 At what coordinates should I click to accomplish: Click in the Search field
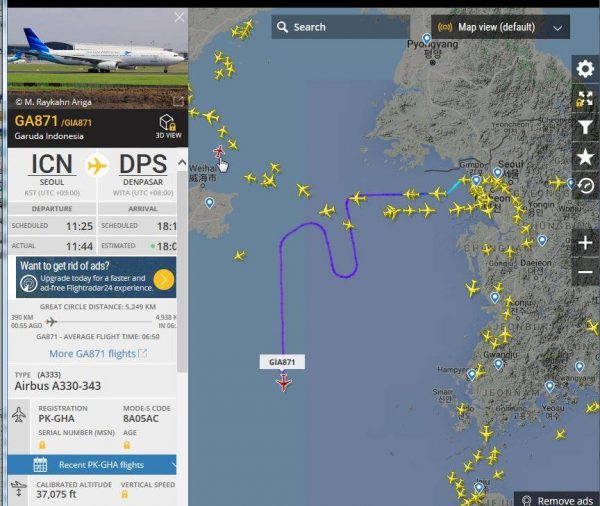341,27
